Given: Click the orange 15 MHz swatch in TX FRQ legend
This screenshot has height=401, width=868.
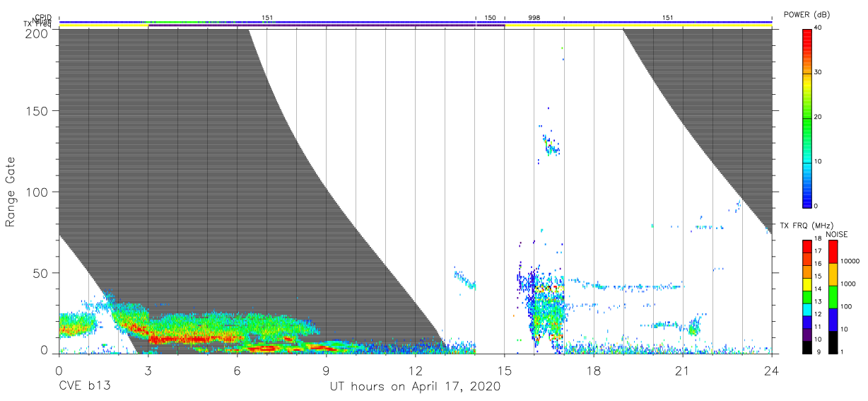Looking at the screenshot, I should [x=807, y=272].
